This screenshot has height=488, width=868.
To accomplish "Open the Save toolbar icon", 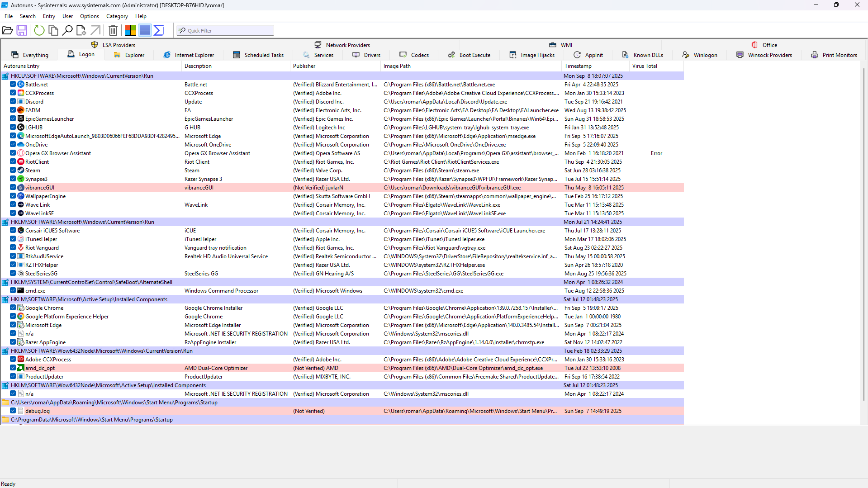I will [x=22, y=30].
